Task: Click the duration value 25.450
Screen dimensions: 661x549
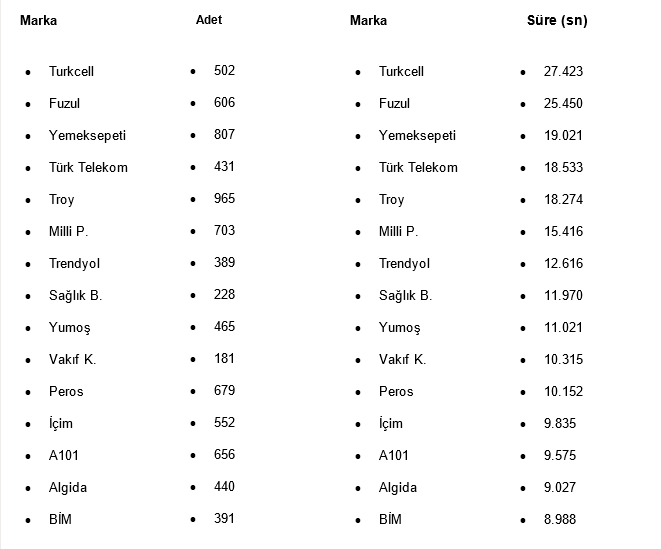Action: (x=563, y=104)
